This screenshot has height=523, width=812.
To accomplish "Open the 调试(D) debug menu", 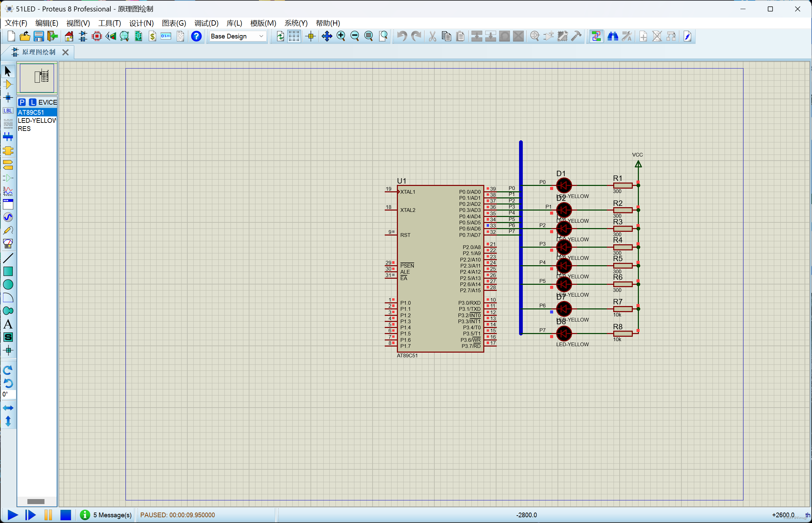I will [x=206, y=23].
